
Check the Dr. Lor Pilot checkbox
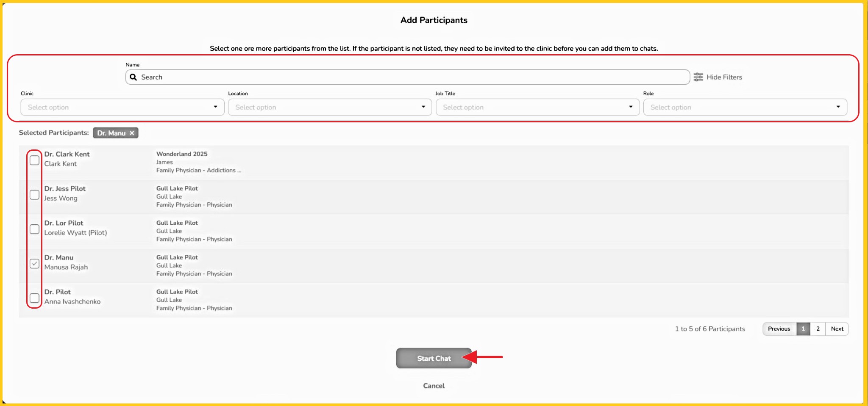34,229
